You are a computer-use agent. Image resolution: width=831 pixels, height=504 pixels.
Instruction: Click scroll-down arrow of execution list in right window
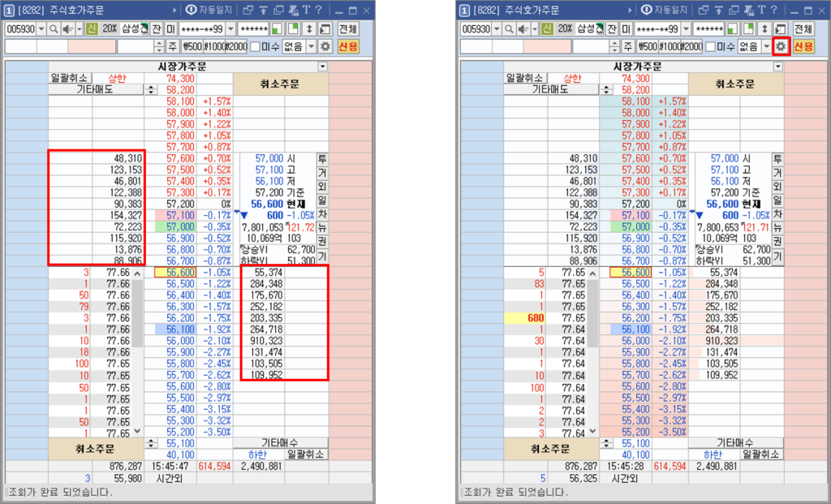(x=592, y=432)
